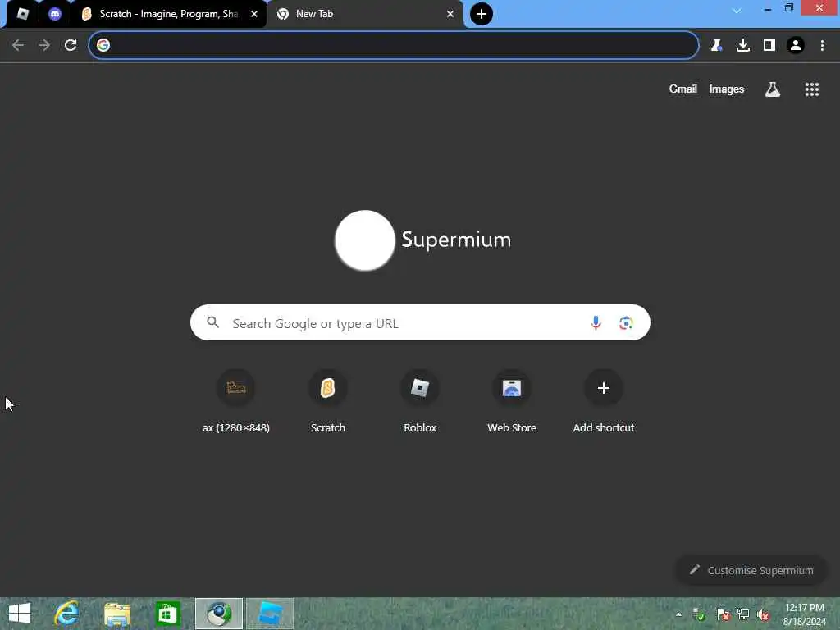
Task: Open the profile avatar menu
Action: point(796,45)
